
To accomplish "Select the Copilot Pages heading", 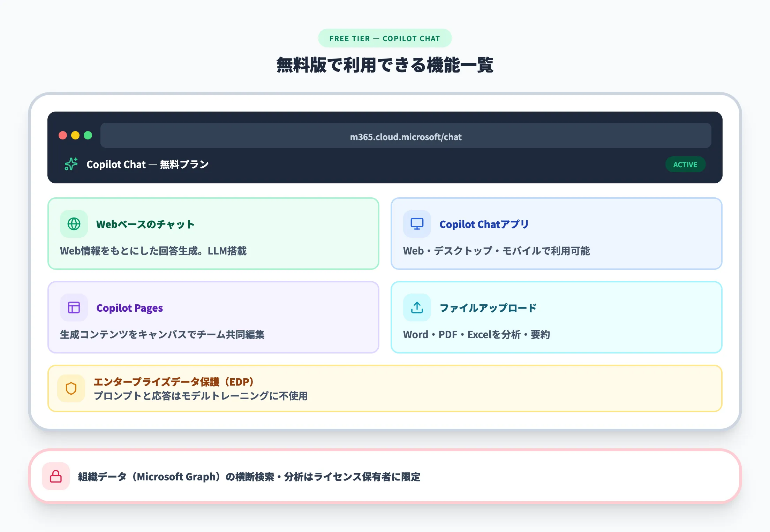I will tap(129, 308).
